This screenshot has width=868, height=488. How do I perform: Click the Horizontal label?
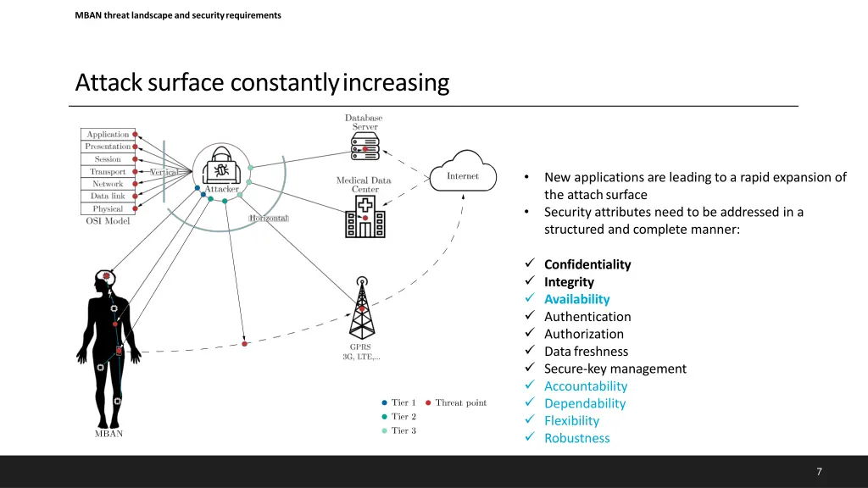point(269,218)
